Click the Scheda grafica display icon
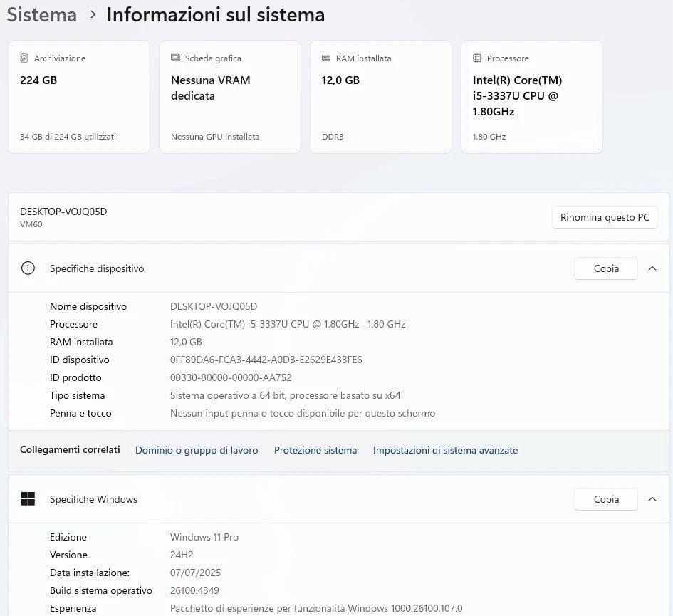This screenshot has height=616, width=673. click(x=175, y=58)
